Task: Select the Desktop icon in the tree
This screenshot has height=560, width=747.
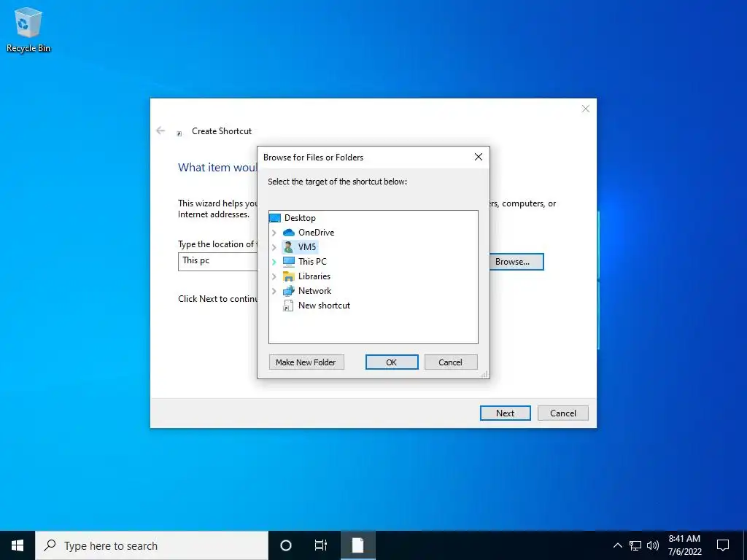Action: tap(275, 218)
